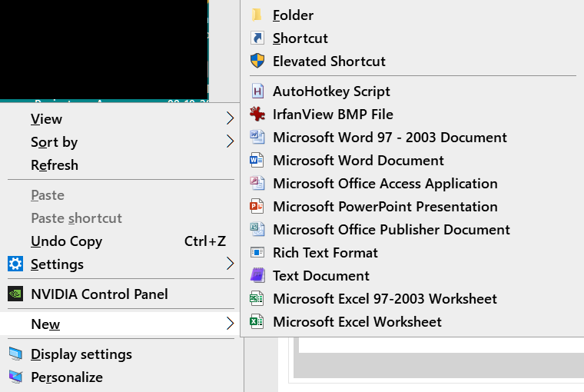Expand the New submenu arrow
Image resolution: width=584 pixels, height=392 pixels.
tap(231, 324)
